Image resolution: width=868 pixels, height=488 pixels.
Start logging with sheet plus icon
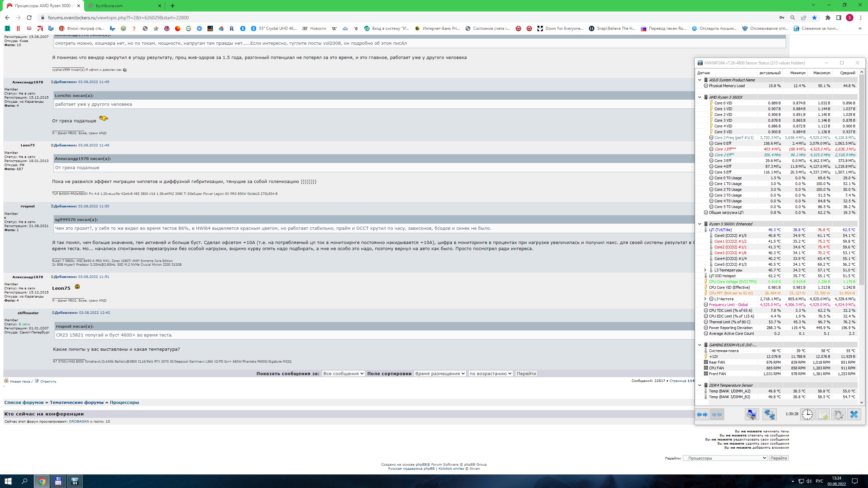tap(823, 414)
